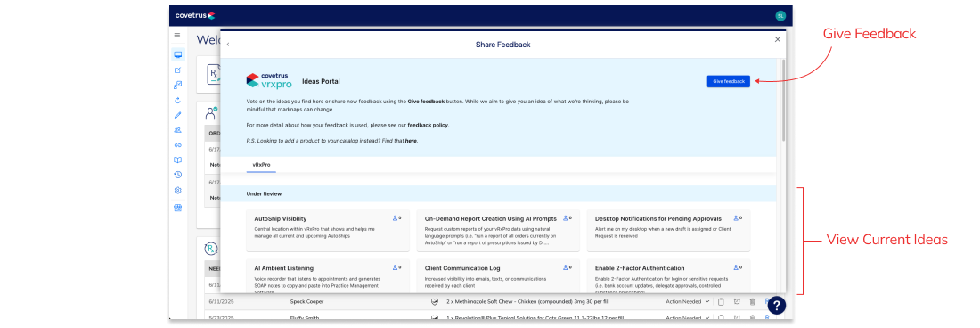Click the storefront icon in sidebar
This screenshot has width=980, height=328.
[177, 207]
